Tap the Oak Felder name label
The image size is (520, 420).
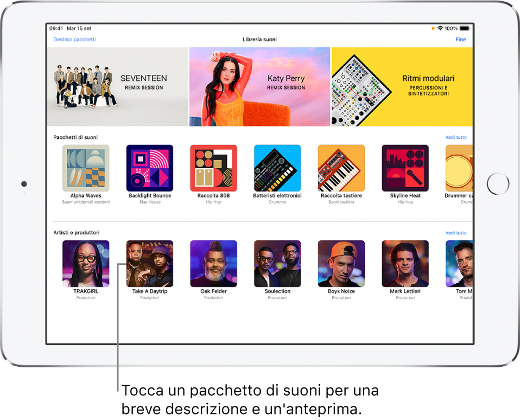213,291
